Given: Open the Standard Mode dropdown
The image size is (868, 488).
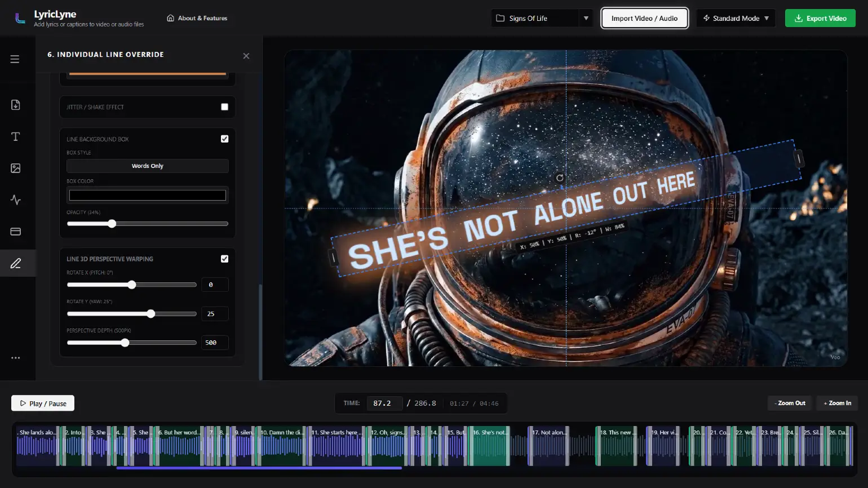Looking at the screenshot, I should [736, 19].
